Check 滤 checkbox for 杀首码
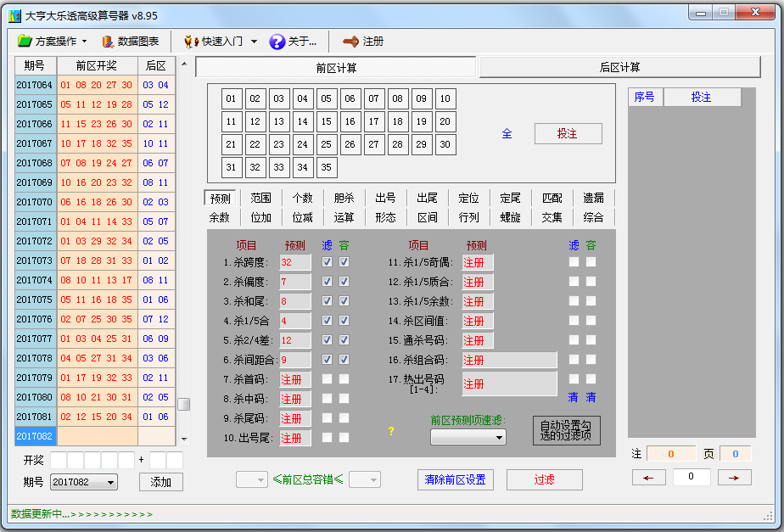This screenshot has width=784, height=532. tap(327, 379)
